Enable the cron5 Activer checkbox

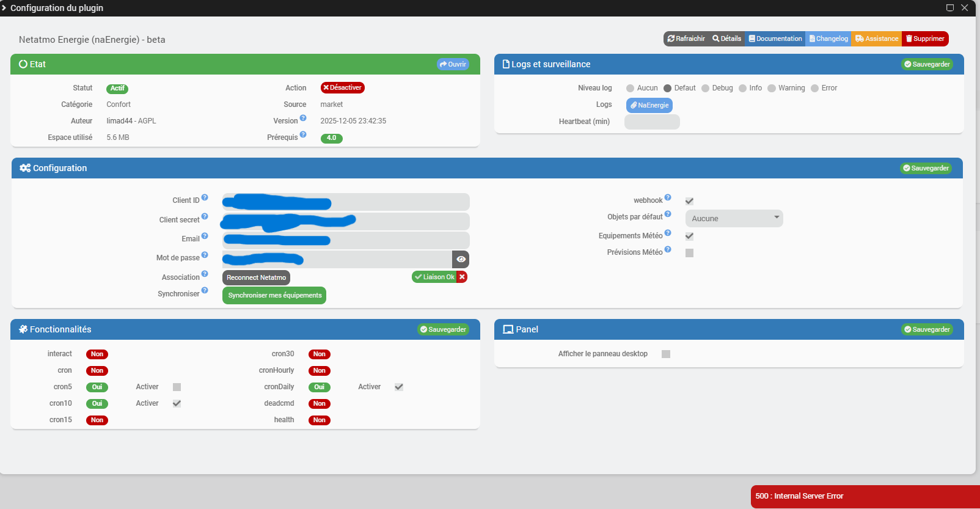[x=177, y=387]
